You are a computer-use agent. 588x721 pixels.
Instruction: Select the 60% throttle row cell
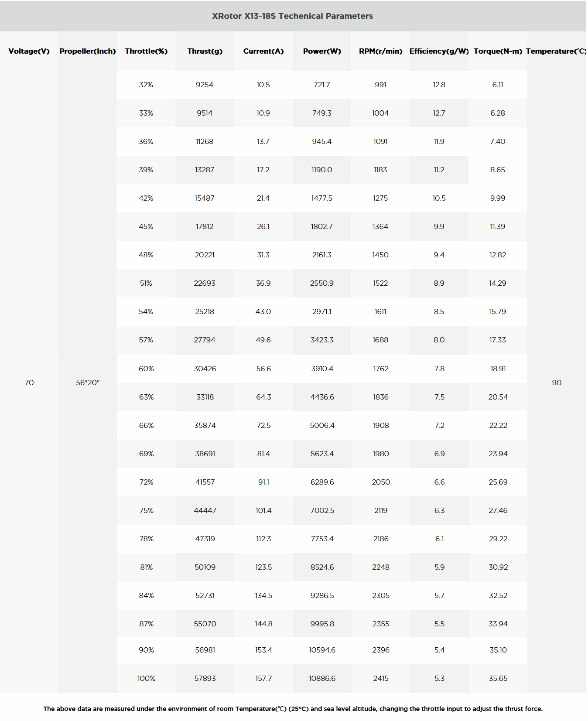[146, 369]
